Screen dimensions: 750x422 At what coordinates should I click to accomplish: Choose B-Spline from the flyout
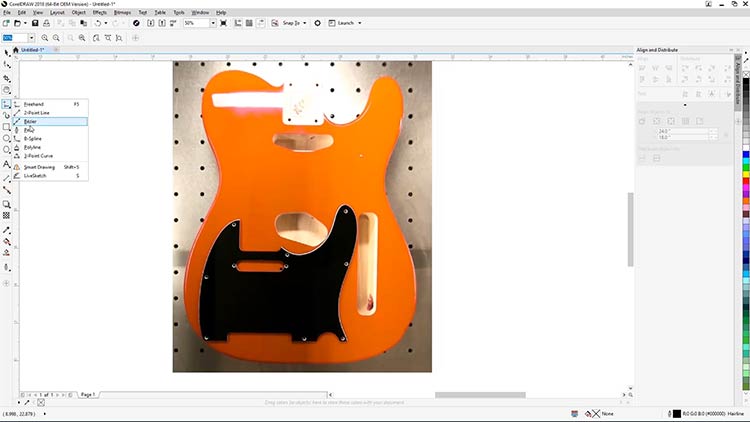coord(50,139)
